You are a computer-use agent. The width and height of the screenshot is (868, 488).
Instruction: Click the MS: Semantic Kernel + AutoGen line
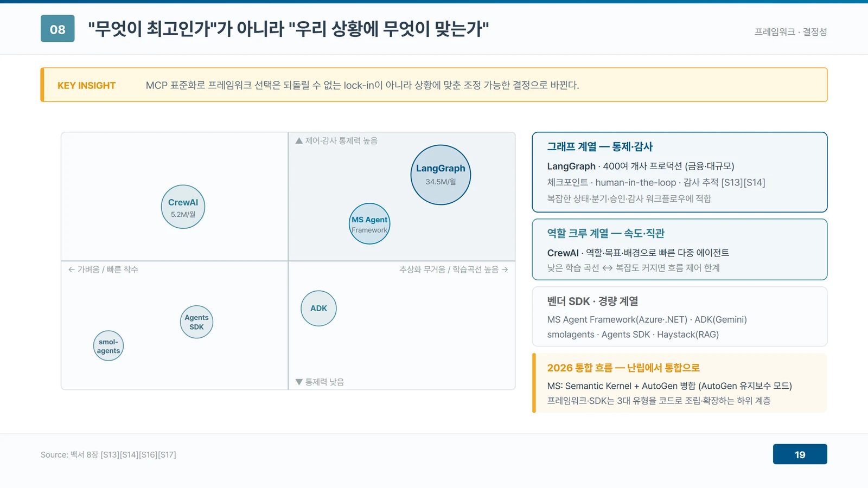669,386
